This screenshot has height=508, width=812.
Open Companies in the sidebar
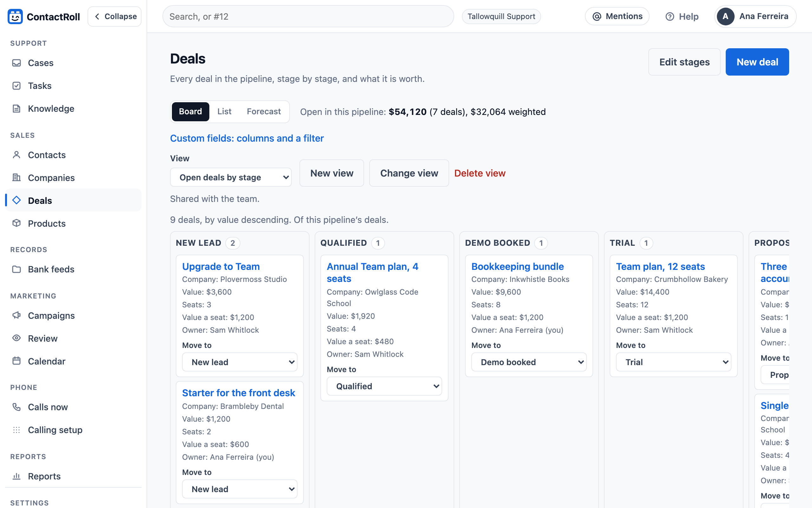[x=73, y=178]
